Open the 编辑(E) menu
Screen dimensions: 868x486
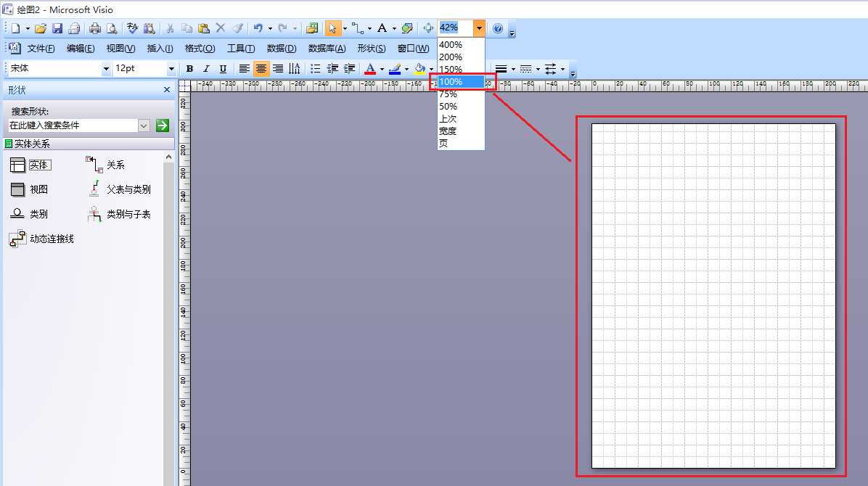click(x=81, y=48)
